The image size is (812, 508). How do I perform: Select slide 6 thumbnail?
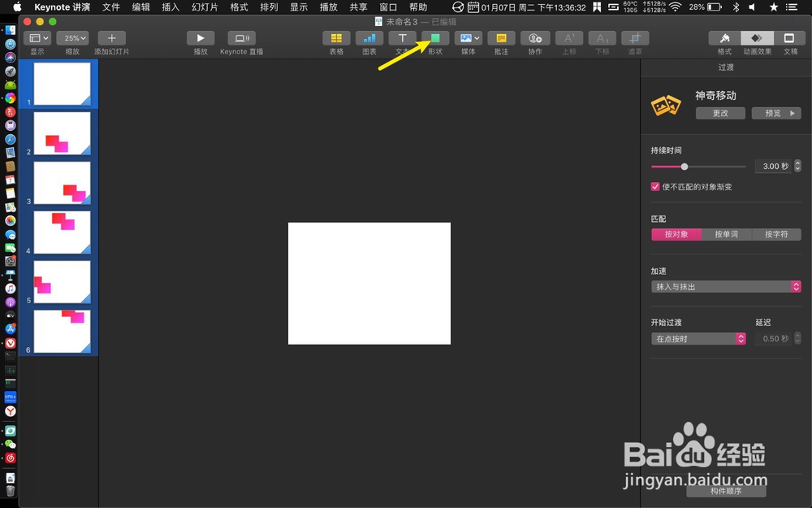coord(63,332)
